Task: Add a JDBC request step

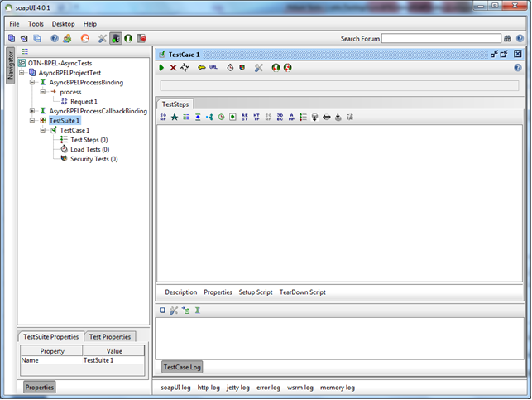Action: coord(280,117)
